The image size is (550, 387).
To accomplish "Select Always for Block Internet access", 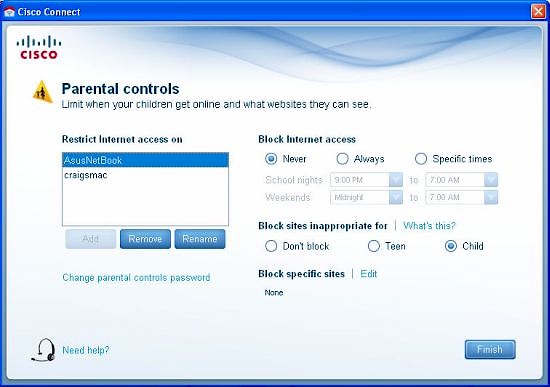I will (x=342, y=159).
